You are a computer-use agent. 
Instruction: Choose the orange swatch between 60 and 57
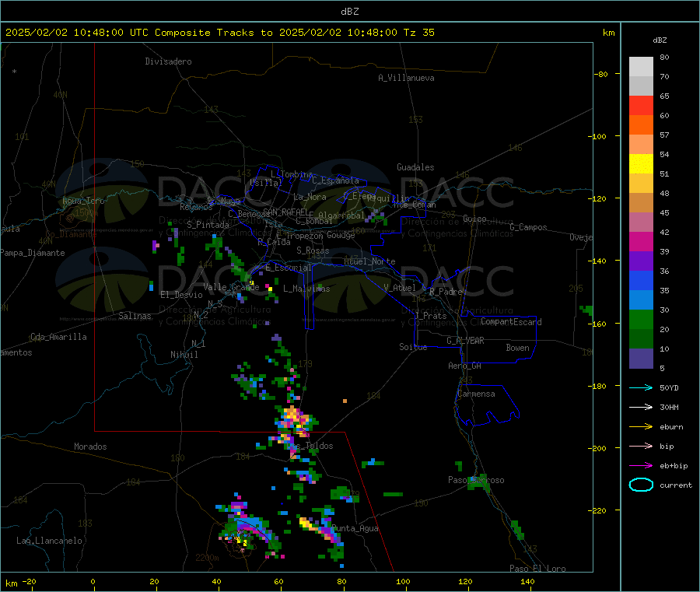tap(641, 125)
